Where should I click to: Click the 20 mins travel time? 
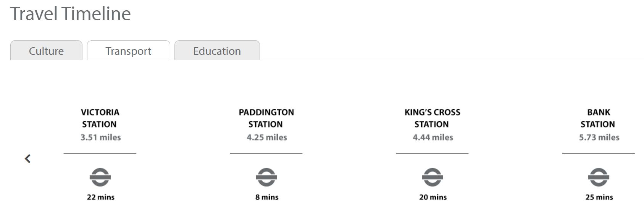(x=433, y=197)
